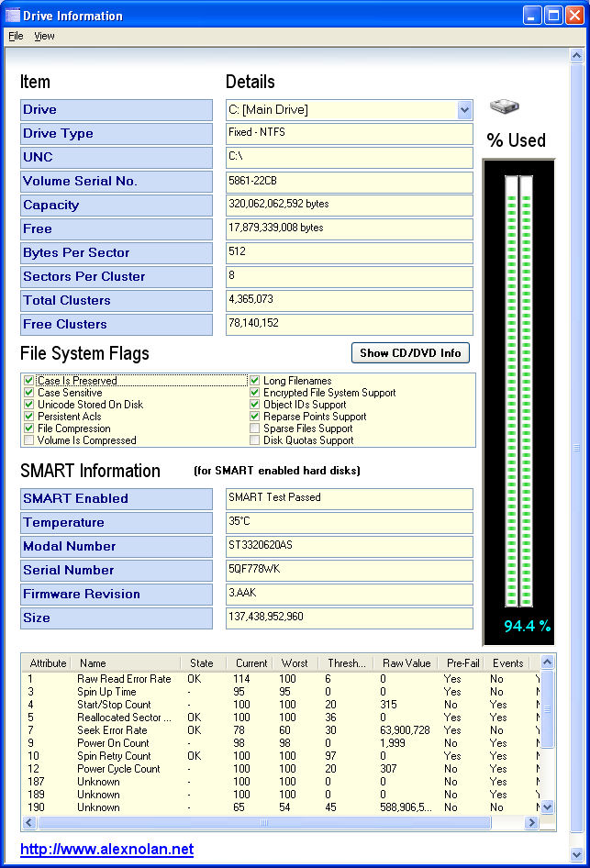Image resolution: width=590 pixels, height=868 pixels.
Task: Open the View menu
Action: 44,36
